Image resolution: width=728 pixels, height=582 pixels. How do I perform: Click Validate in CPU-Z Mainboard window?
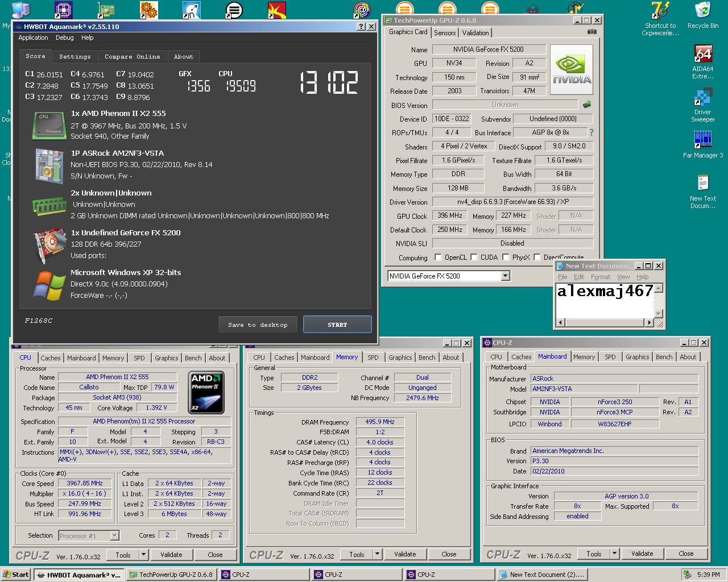(642, 554)
